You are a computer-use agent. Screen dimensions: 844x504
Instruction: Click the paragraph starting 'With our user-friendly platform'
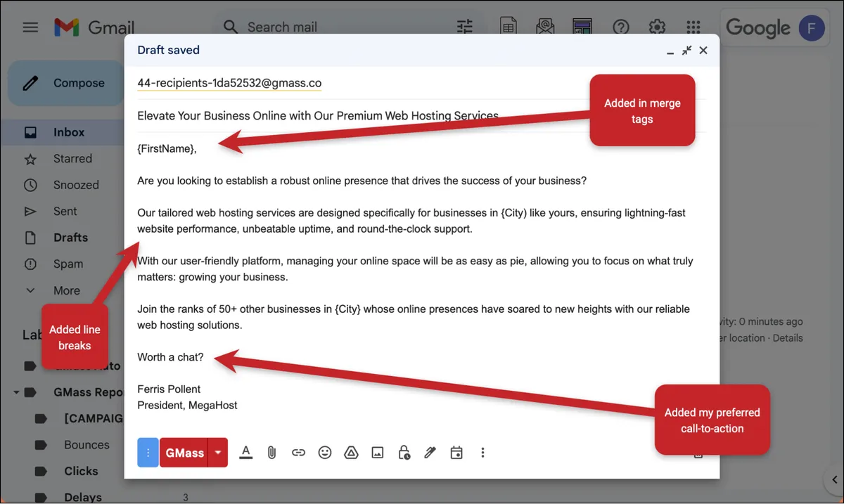[415, 269]
